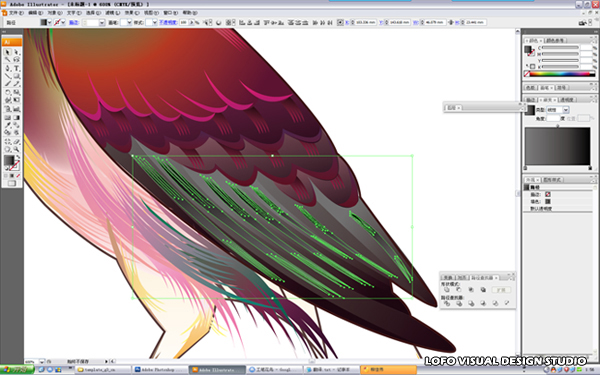Screen dimensions: 600x375
Task: Open the stroke weight dropdown in control bar
Action: tap(102, 23)
